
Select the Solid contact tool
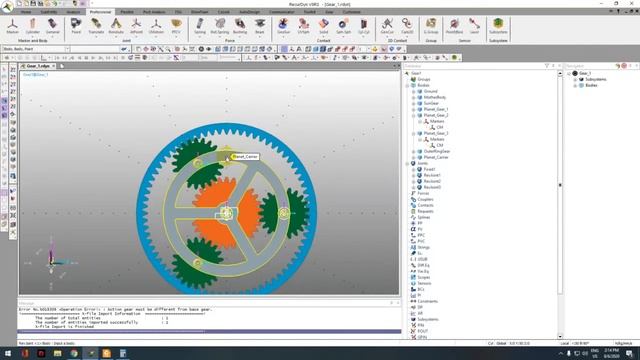click(323, 26)
